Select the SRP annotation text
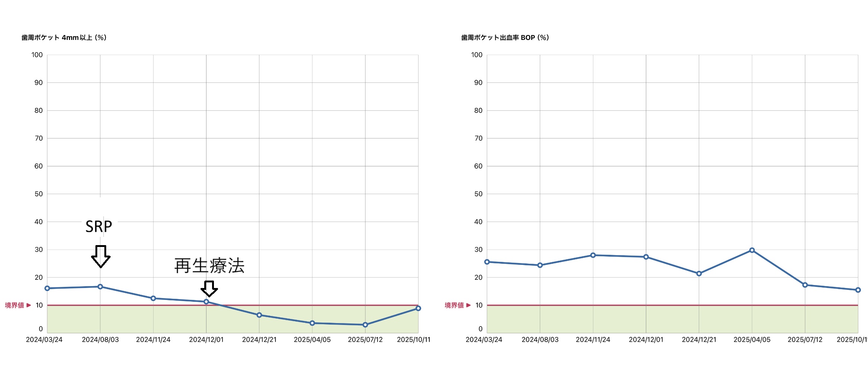This screenshot has height=385, width=868. point(99,226)
